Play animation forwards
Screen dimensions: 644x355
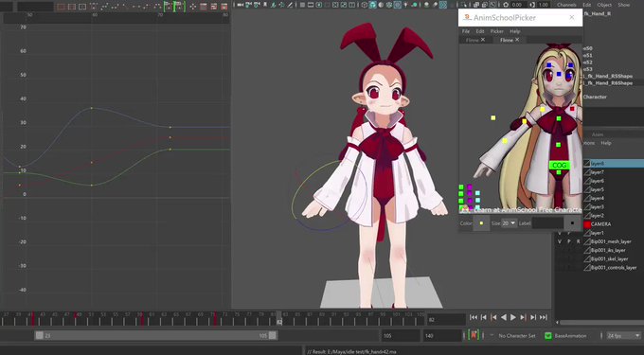coord(513,317)
